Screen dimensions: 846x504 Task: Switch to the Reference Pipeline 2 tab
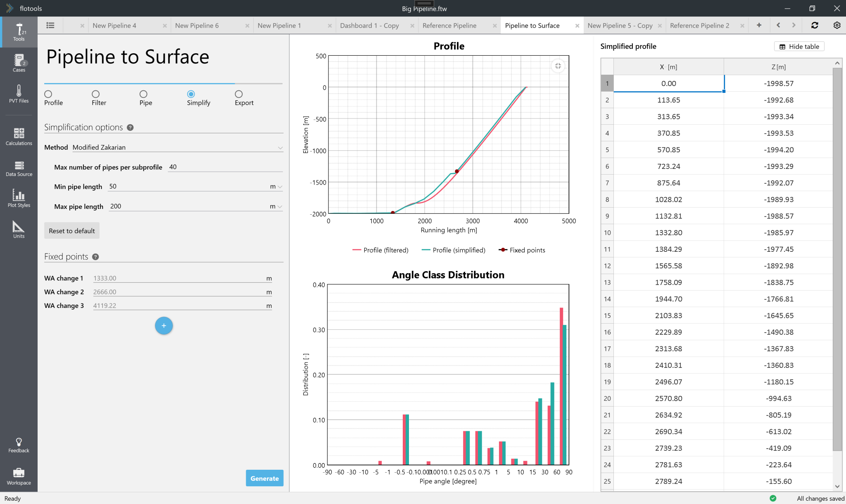700,25
